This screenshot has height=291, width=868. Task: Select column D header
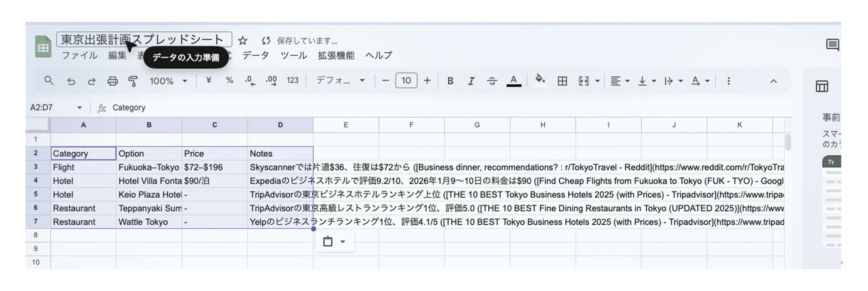pyautogui.click(x=280, y=125)
